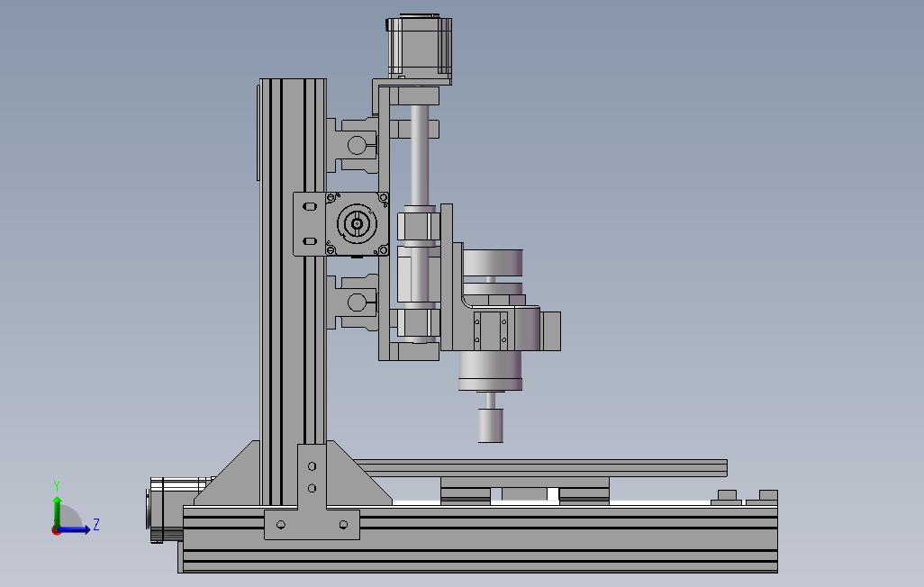Select the square-faced stepper motor on the column side
The image size is (924, 587).
coord(358,223)
